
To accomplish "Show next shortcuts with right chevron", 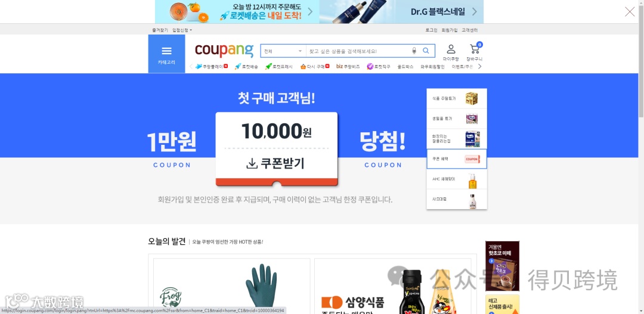I will (479, 67).
